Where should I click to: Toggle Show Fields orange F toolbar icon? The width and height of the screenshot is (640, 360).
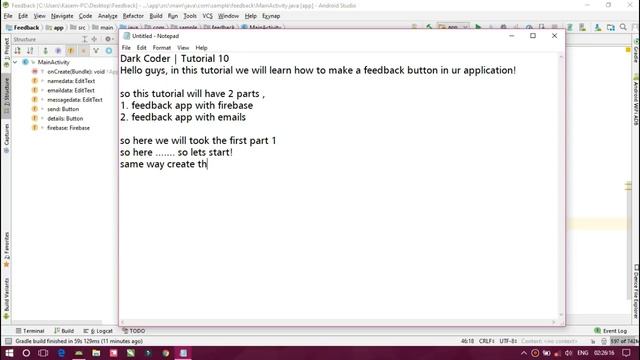click(71, 51)
